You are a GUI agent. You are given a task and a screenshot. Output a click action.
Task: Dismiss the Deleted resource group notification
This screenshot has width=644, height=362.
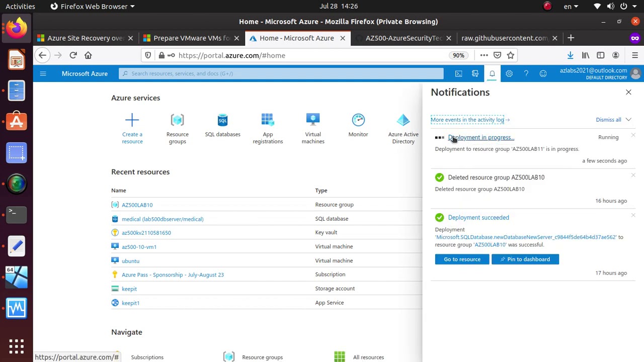point(633,175)
